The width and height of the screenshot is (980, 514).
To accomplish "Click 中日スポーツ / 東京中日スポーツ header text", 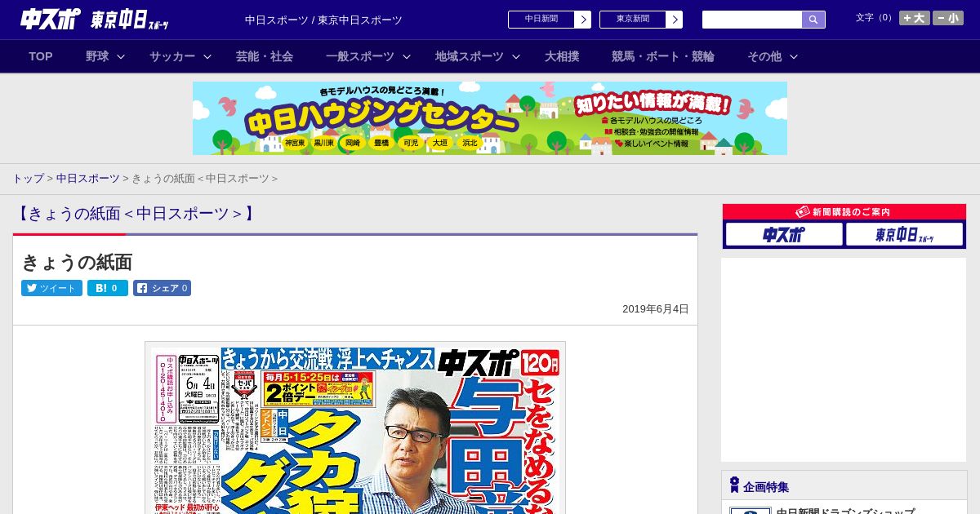I will 323,20.
